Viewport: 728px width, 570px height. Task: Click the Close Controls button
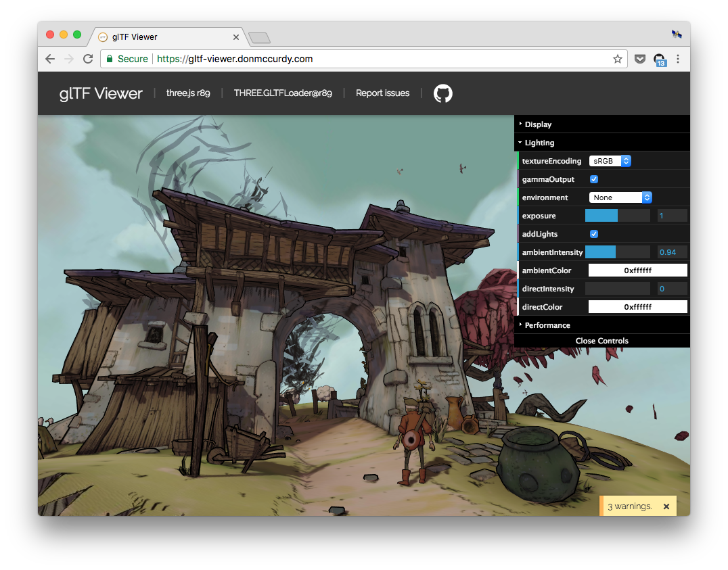[x=601, y=341]
